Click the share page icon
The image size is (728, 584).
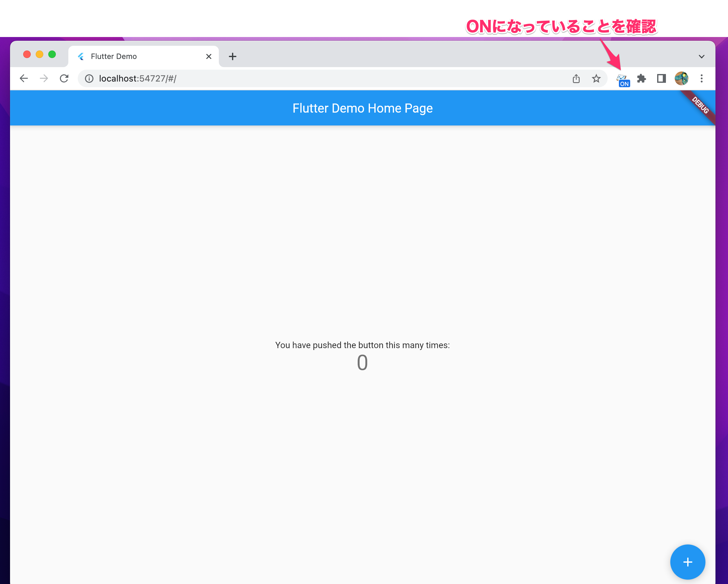point(576,79)
